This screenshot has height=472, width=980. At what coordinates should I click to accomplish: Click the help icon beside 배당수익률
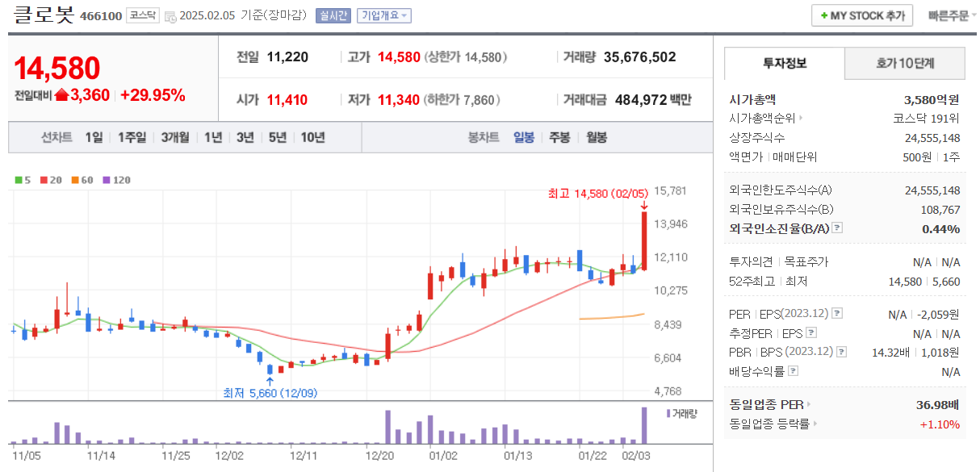click(x=793, y=371)
